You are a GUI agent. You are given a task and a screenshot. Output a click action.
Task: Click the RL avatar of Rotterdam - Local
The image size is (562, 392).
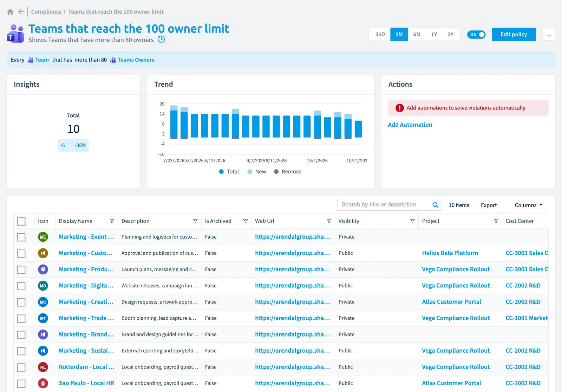coord(43,367)
